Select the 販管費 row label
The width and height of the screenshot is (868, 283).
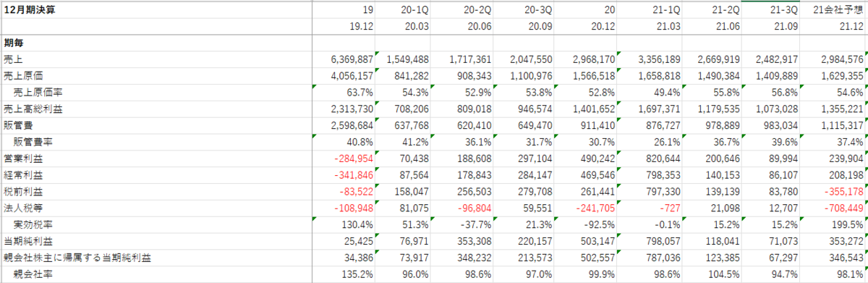click(x=18, y=125)
